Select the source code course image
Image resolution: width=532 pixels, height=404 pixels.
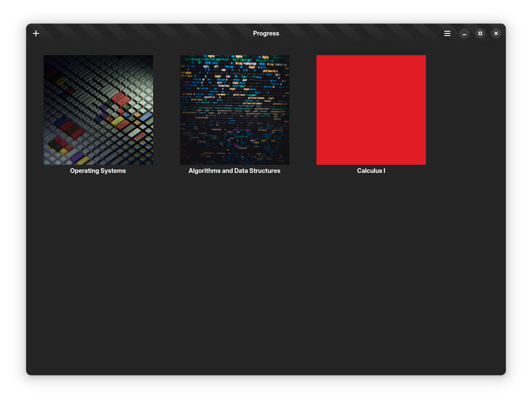pyautogui.click(x=235, y=110)
